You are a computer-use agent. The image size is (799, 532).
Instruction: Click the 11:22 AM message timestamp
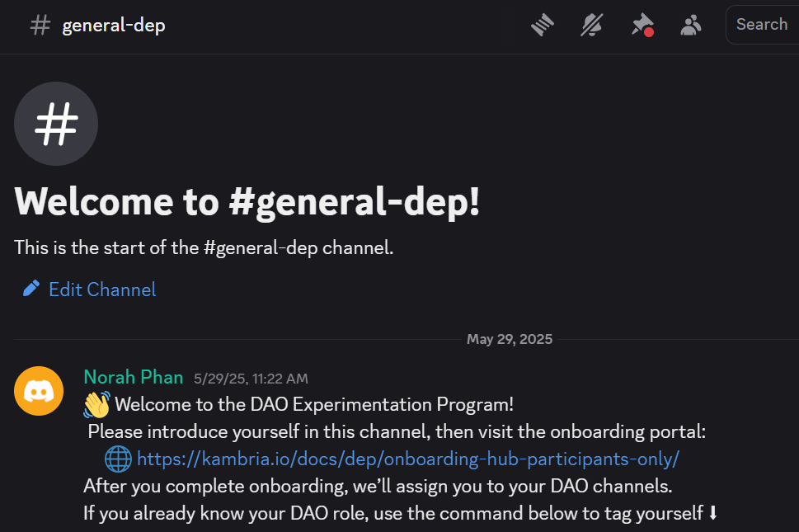(251, 379)
